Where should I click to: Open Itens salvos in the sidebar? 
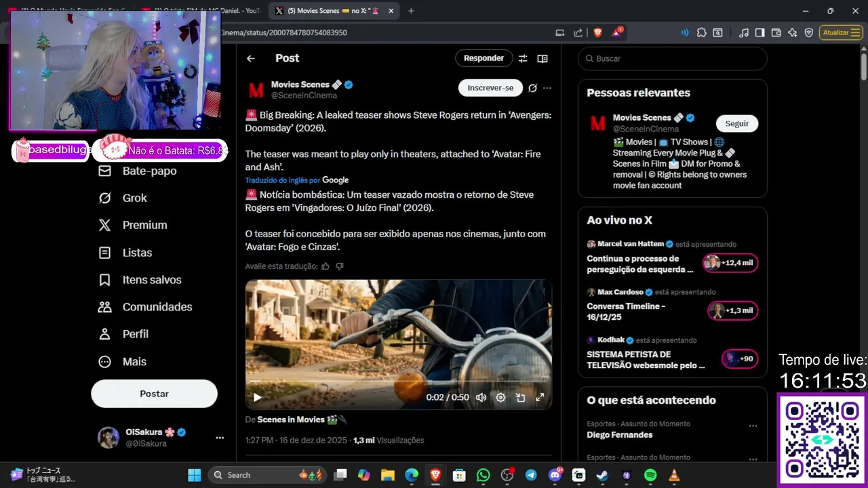tap(140, 280)
